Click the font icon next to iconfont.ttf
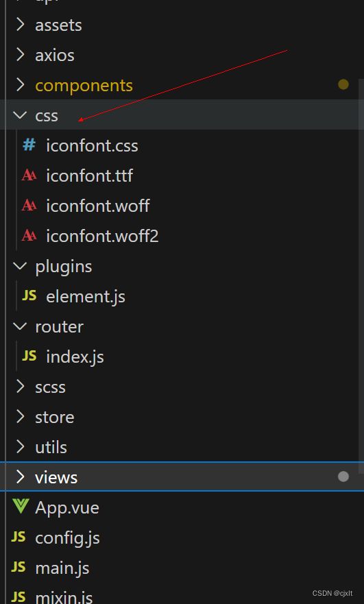Viewport: 364px width, 604px height. point(29,176)
